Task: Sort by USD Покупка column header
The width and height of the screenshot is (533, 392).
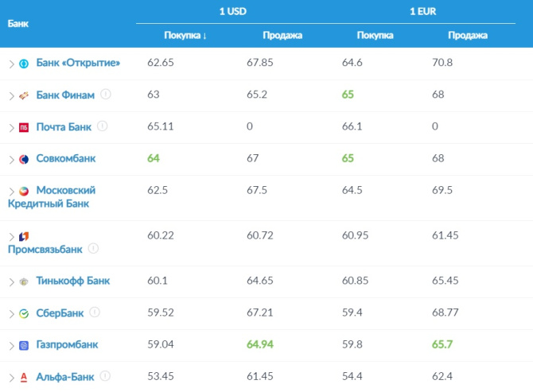Action: [185, 35]
